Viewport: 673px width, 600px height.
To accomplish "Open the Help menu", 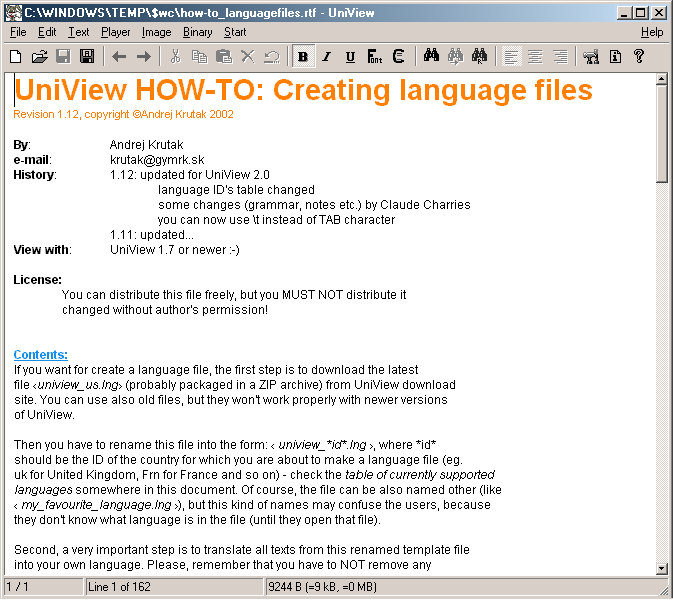I will (x=652, y=32).
